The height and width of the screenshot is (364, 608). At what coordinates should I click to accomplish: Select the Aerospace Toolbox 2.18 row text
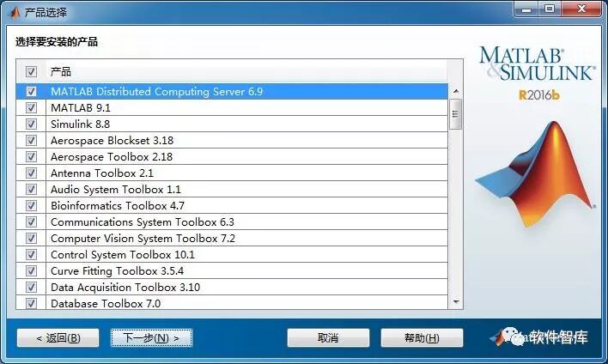click(x=112, y=156)
